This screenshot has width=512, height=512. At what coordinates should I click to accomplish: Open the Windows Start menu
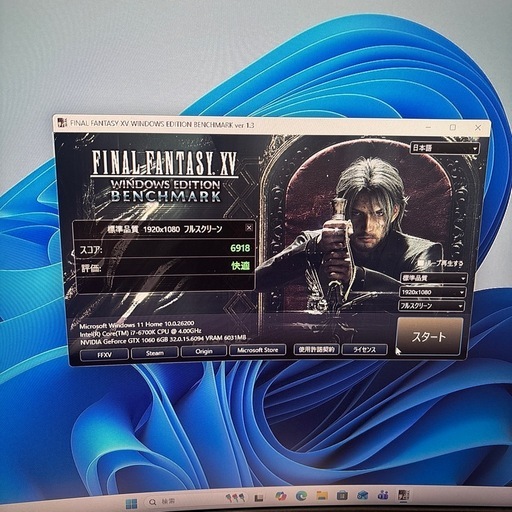pyautogui.click(x=131, y=503)
